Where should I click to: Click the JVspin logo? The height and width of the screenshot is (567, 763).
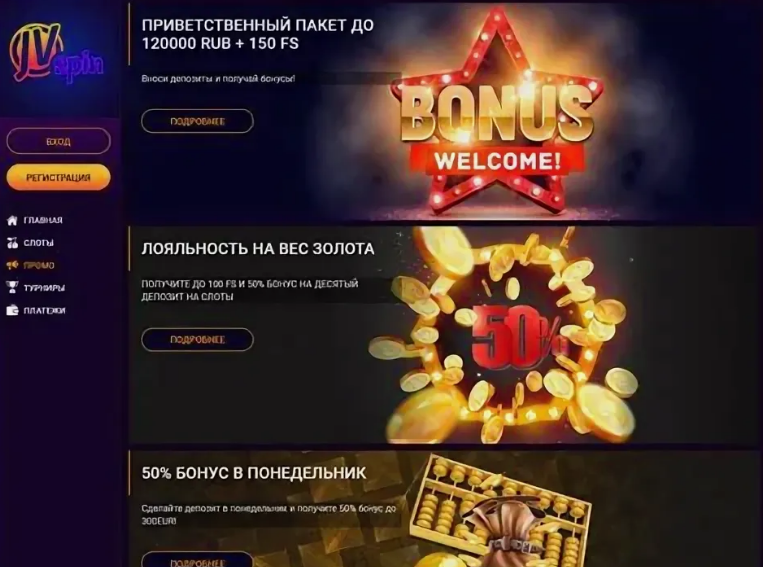56,52
